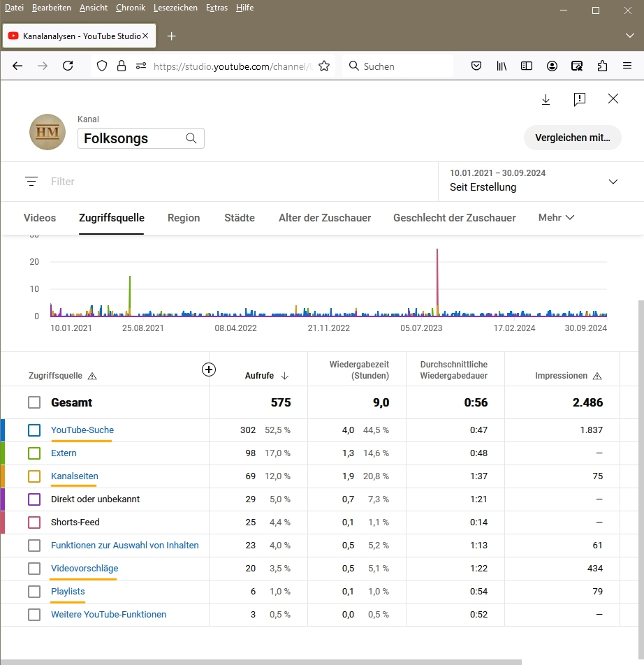Click the shield tracking protection icon
The height and width of the screenshot is (665, 644).
pyautogui.click(x=102, y=66)
